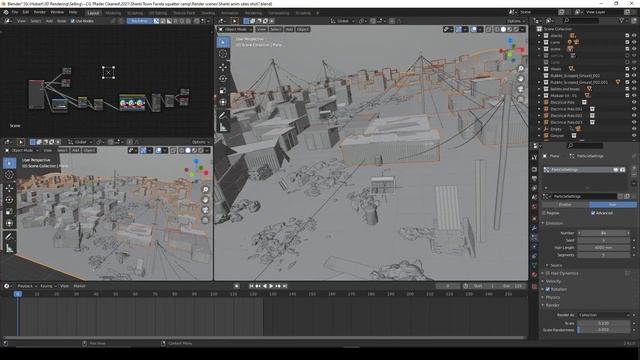The width and height of the screenshot is (640, 360).
Task: Hide Electrical Pole.001 with its eye icon
Action: 634,109
